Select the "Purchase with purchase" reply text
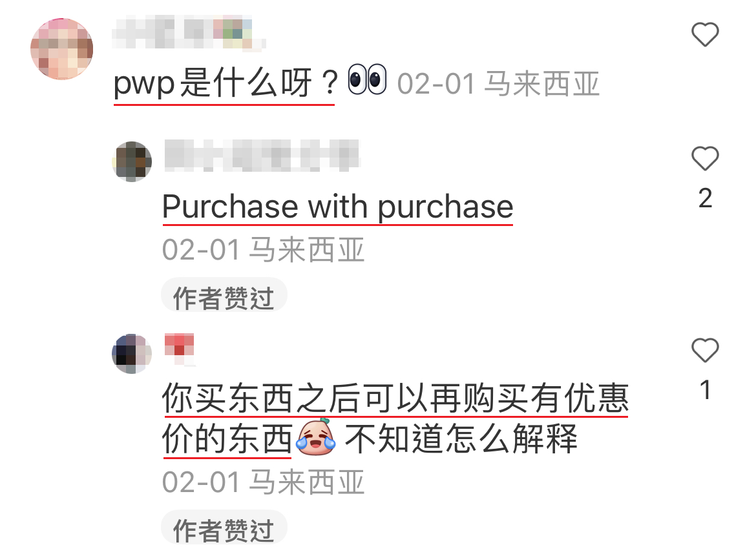 pos(337,207)
